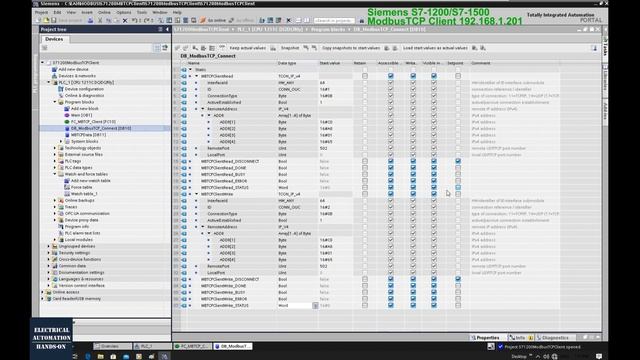Open the Online menu

[104, 12]
